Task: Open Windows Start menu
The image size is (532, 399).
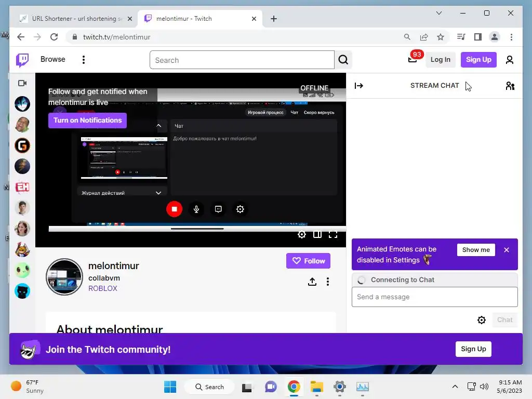Action: (170, 387)
